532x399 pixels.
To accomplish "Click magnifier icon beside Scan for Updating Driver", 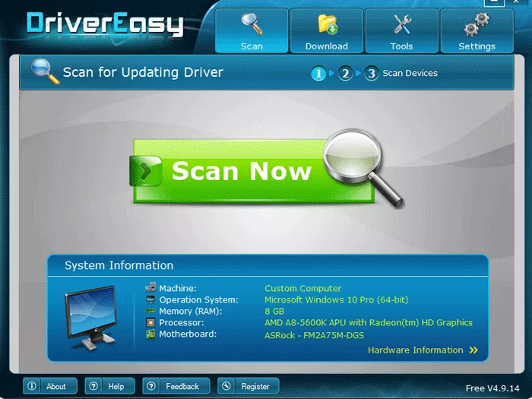I will 45,71.
